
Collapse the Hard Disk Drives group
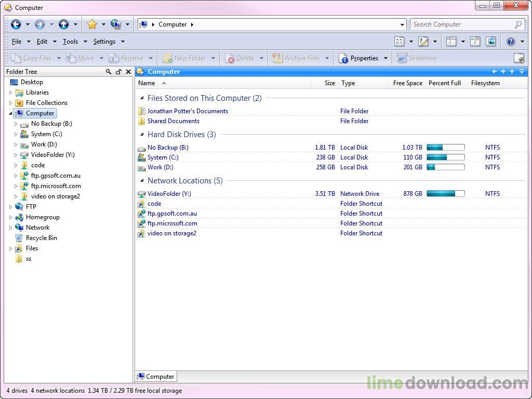tap(142, 135)
